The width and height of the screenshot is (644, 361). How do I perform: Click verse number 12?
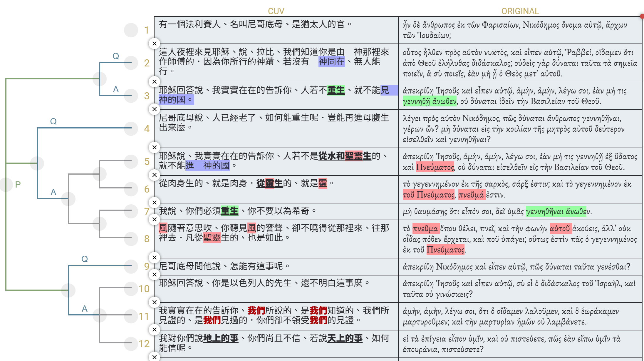(x=144, y=344)
